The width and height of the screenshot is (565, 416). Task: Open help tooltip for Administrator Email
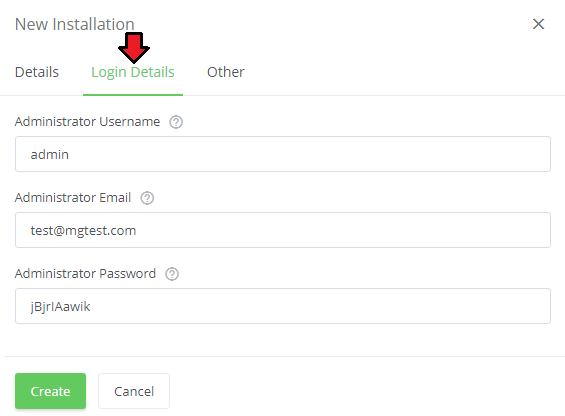[x=147, y=198]
